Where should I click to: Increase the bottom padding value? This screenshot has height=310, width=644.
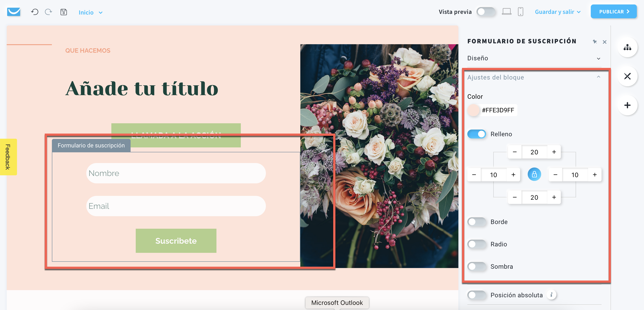[554, 197]
